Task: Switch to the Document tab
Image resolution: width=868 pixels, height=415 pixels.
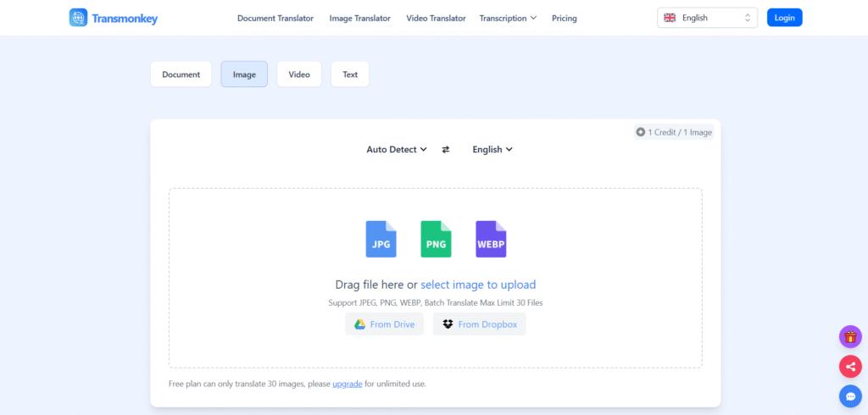Action: coord(181,75)
